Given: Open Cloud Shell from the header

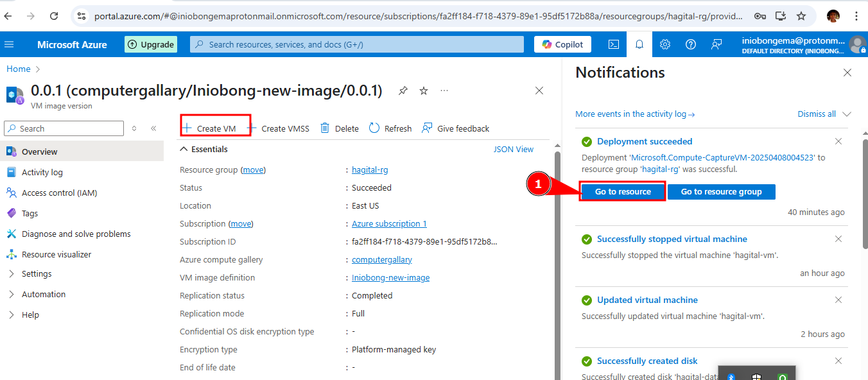Looking at the screenshot, I should pos(614,44).
